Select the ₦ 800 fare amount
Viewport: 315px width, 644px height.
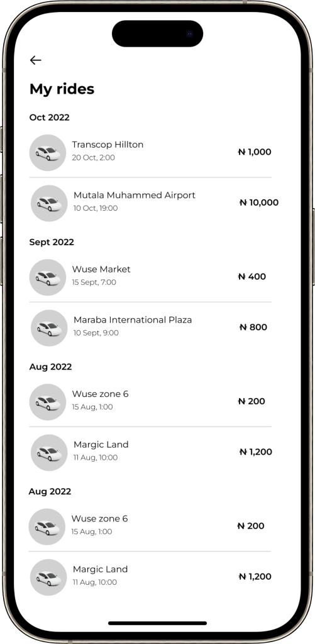pos(253,327)
